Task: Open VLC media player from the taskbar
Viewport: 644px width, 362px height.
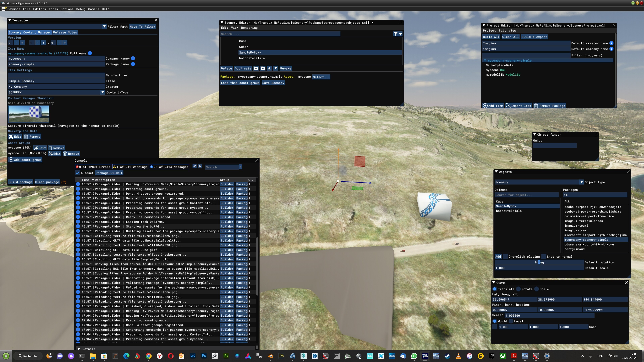Action: point(459,356)
